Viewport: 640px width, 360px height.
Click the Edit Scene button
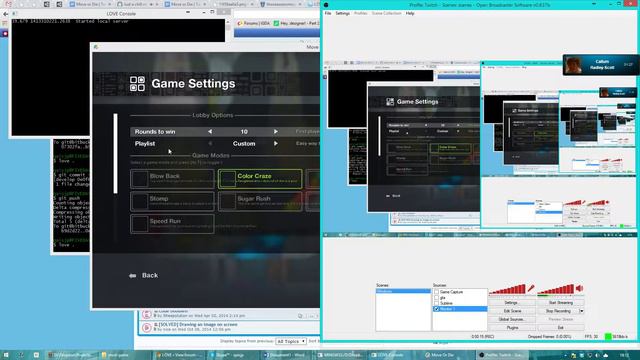[x=511, y=311]
